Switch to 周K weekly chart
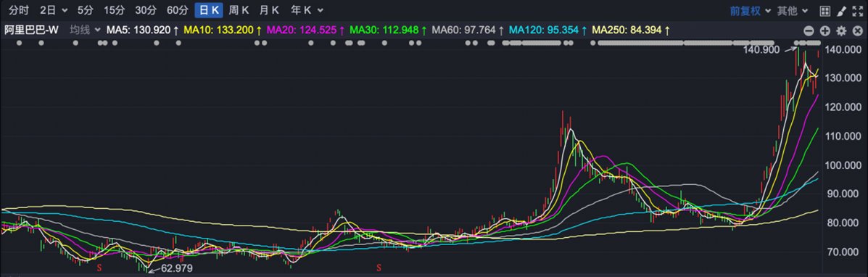 tap(239, 11)
